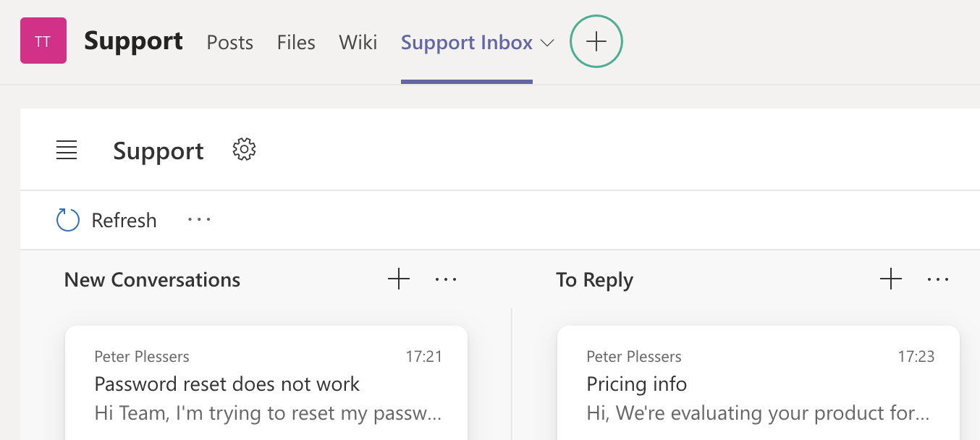
Task: Click the New Conversations column header
Action: point(152,280)
